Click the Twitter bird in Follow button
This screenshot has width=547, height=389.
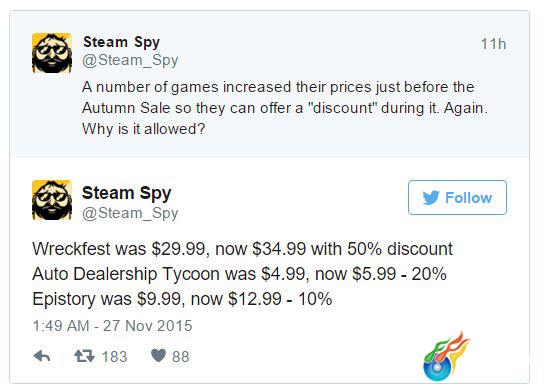pos(431,198)
